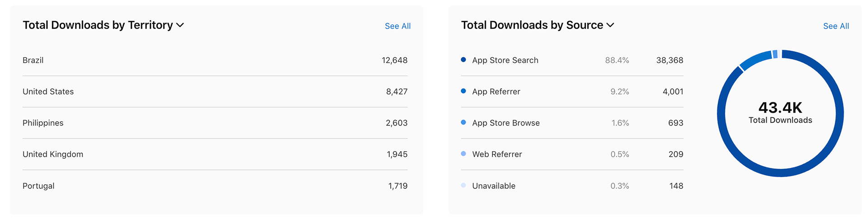The image size is (868, 220).
Task: Click the App Store Search source label
Action: [505, 60]
